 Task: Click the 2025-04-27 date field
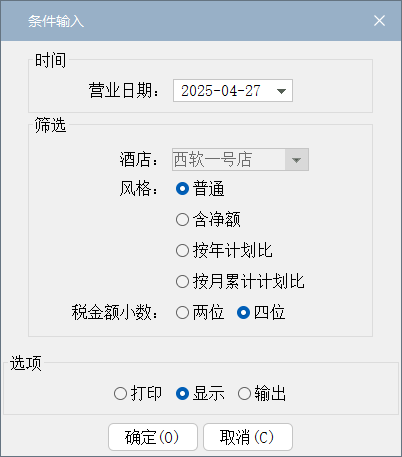coord(233,91)
